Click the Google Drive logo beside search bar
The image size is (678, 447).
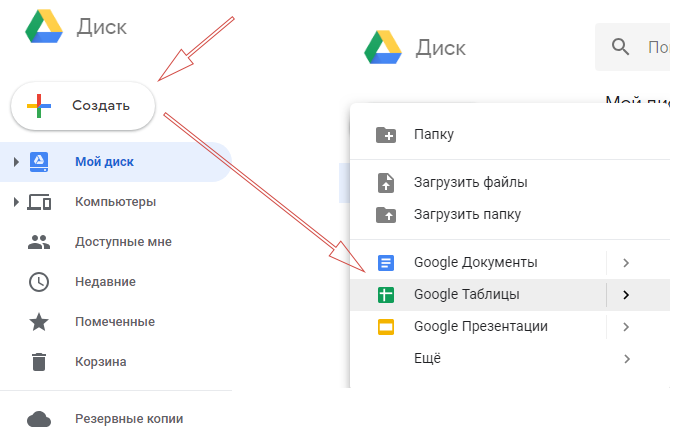(383, 47)
